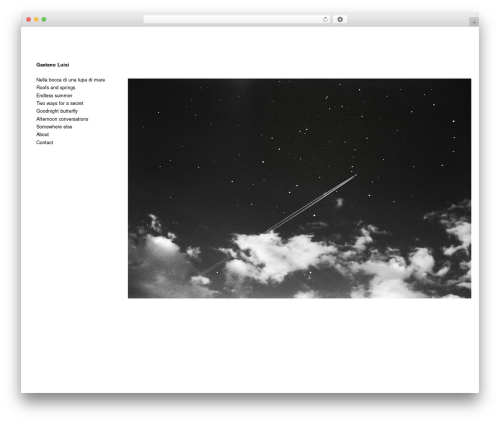Click the reload icon in address bar
Image resolution: width=500 pixels, height=423 pixels.
325,19
